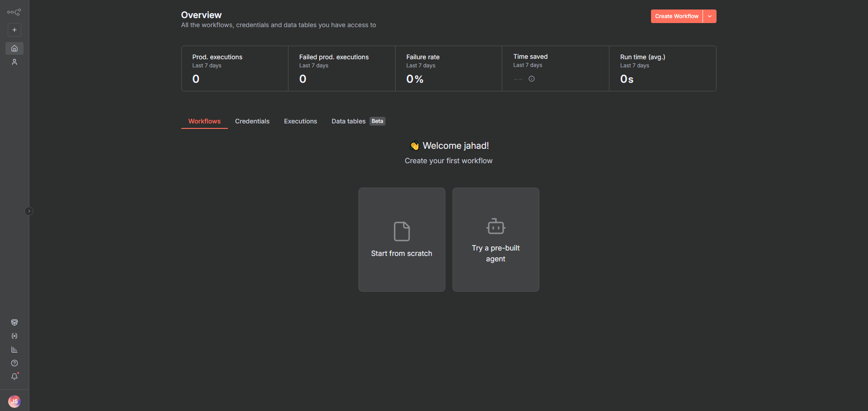Click the plus icon in the sidebar
Screen dimensions: 868x411
(x=14, y=30)
